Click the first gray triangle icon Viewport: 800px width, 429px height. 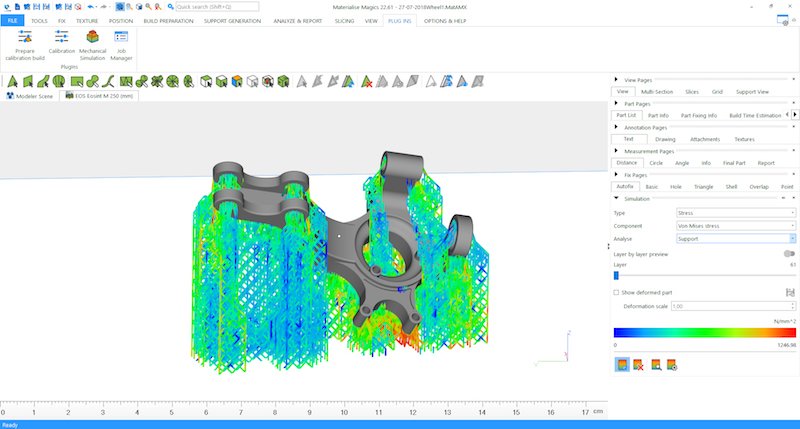click(x=302, y=81)
